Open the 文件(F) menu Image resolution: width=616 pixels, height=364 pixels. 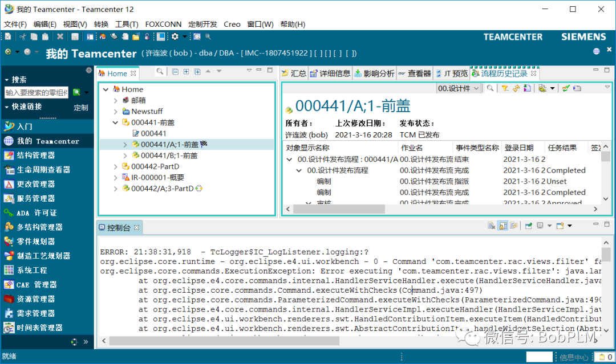coord(15,24)
